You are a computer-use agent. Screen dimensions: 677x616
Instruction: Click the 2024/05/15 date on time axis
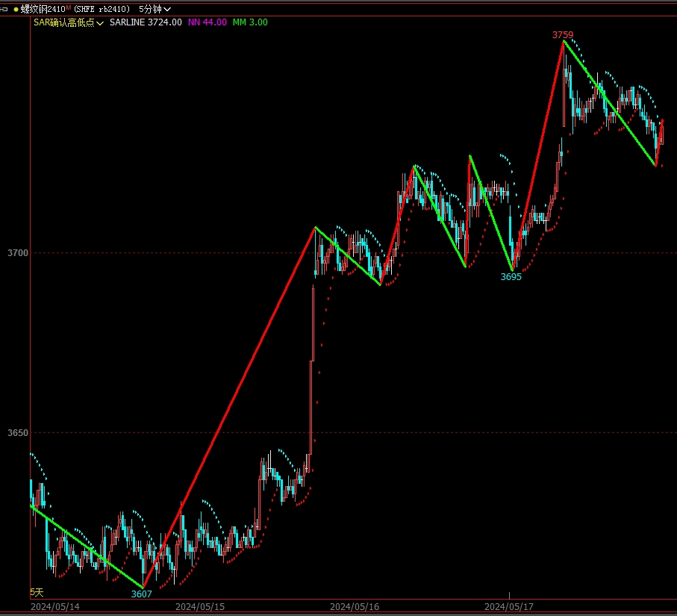coord(200,607)
